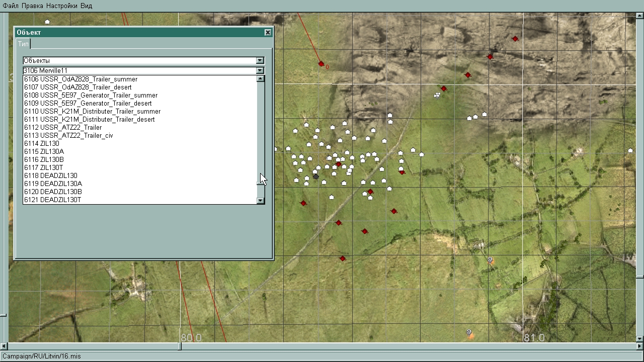Switch to the Тип tab
The height and width of the screenshot is (362, 644).
point(23,44)
